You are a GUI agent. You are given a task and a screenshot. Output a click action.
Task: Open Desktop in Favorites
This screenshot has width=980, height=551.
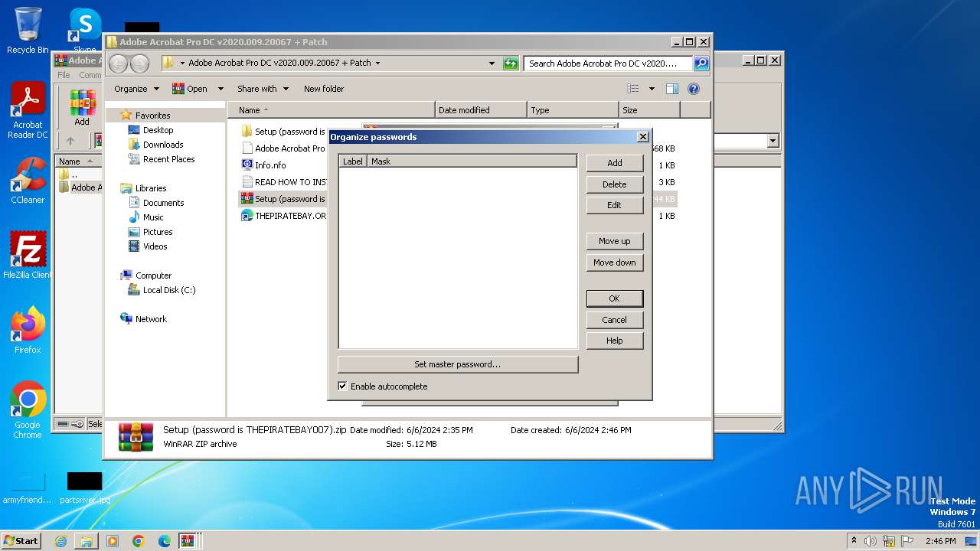click(158, 130)
